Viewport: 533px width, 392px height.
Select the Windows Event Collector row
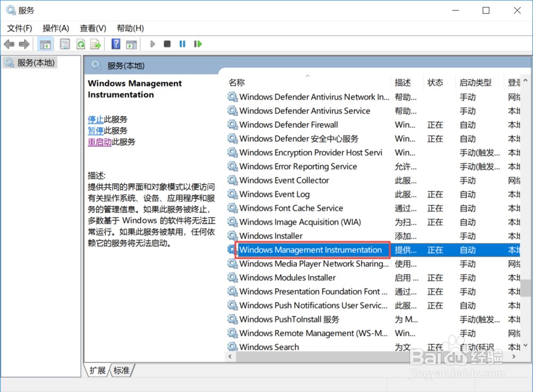[x=373, y=181]
